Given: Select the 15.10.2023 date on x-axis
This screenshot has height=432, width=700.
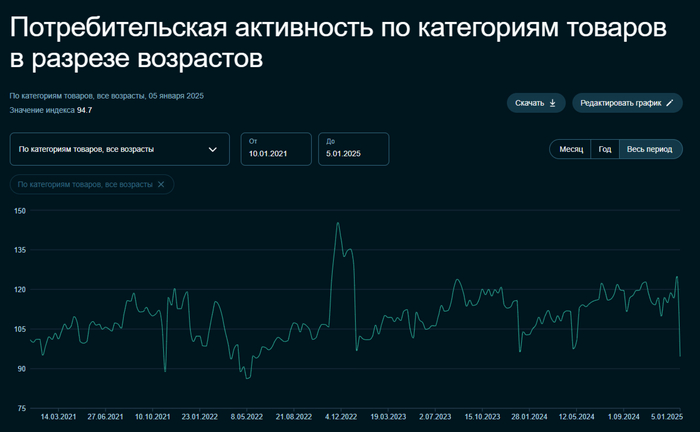Looking at the screenshot, I should pyautogui.click(x=482, y=416).
